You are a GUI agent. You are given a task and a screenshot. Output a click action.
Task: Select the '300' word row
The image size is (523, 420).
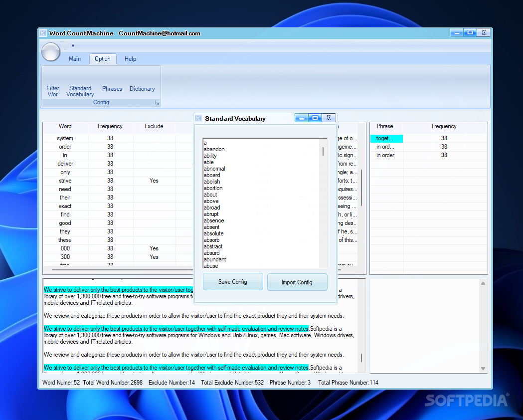click(65, 257)
